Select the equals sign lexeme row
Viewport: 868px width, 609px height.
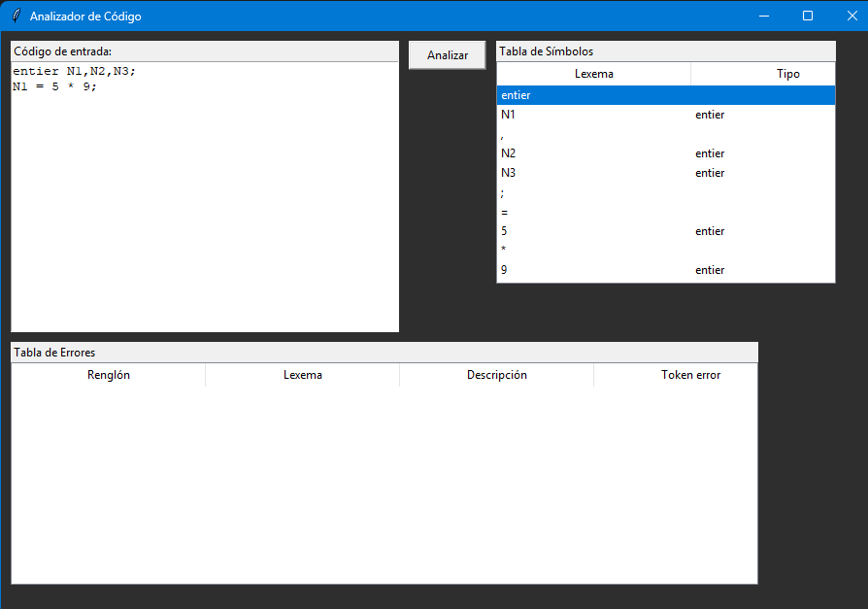[665, 212]
